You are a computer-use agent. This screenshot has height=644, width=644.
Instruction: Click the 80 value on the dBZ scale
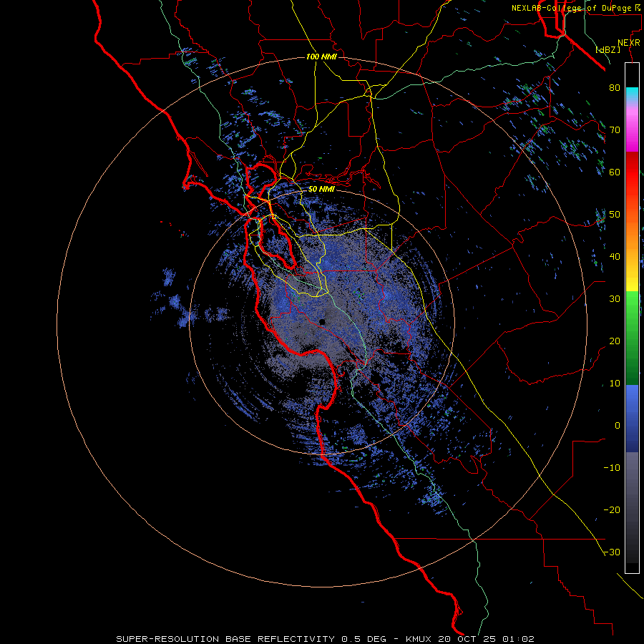click(x=615, y=87)
